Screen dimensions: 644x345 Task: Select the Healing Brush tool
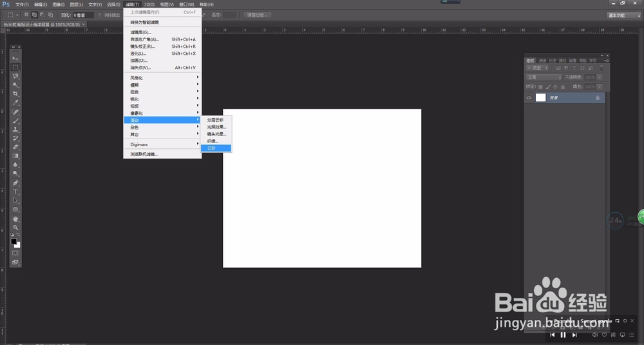(15, 112)
